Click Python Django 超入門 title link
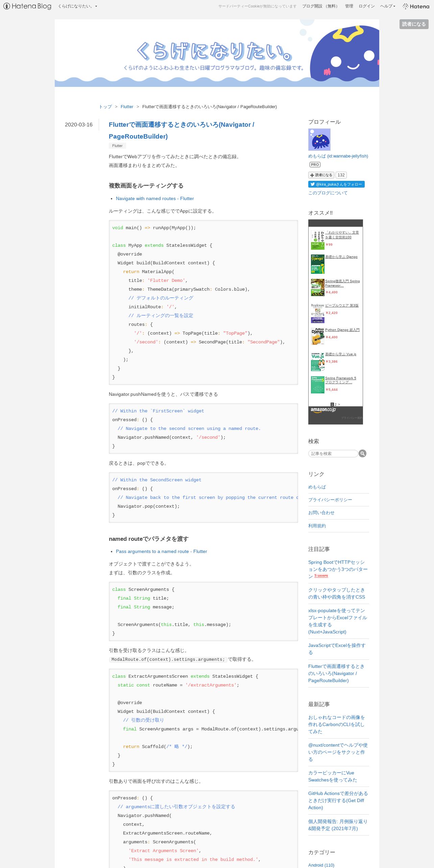The image size is (434, 868). point(342,330)
